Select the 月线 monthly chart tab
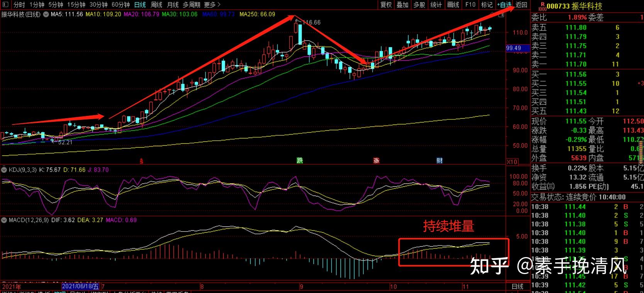 point(173,5)
